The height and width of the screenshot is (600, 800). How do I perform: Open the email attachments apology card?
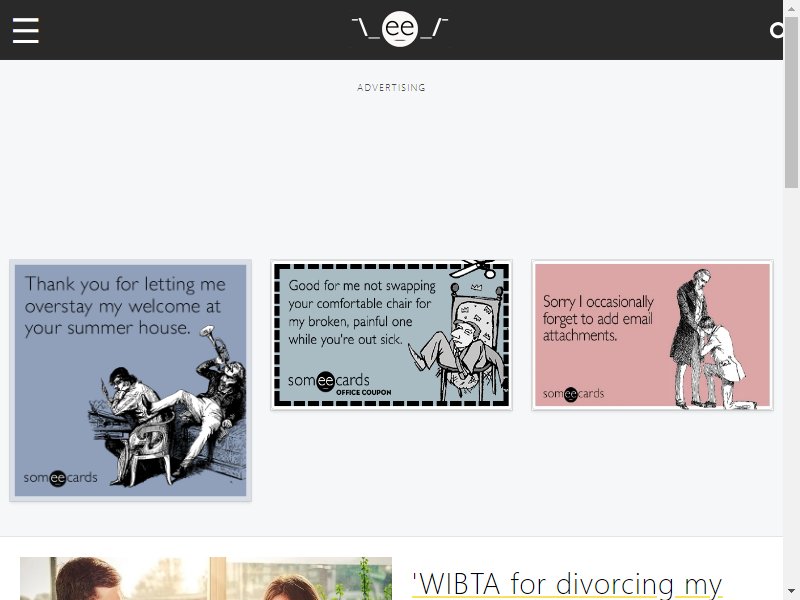pos(652,335)
